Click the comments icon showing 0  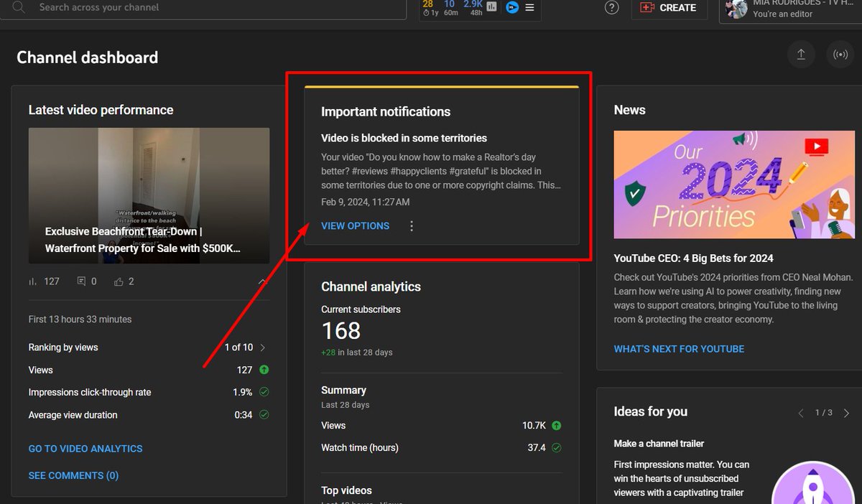[x=81, y=281]
